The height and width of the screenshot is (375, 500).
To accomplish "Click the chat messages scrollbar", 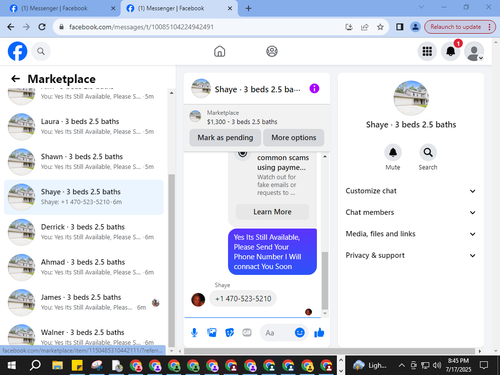I will (325, 280).
